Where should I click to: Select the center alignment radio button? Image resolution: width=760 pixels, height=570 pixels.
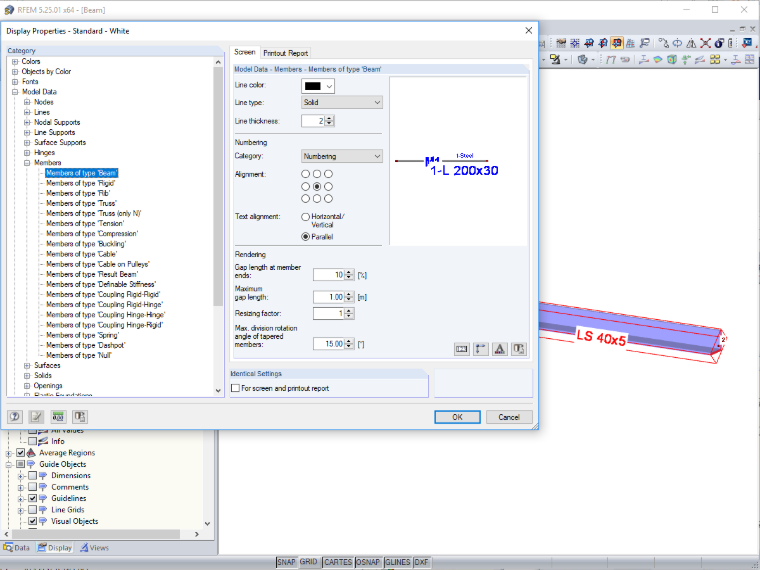click(317, 186)
